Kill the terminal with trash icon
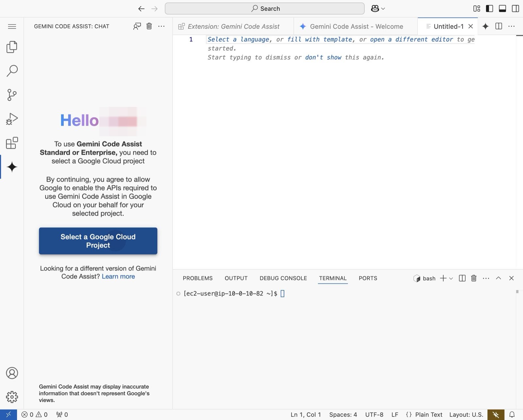Viewport: 523px width, 420px height. coord(474,278)
